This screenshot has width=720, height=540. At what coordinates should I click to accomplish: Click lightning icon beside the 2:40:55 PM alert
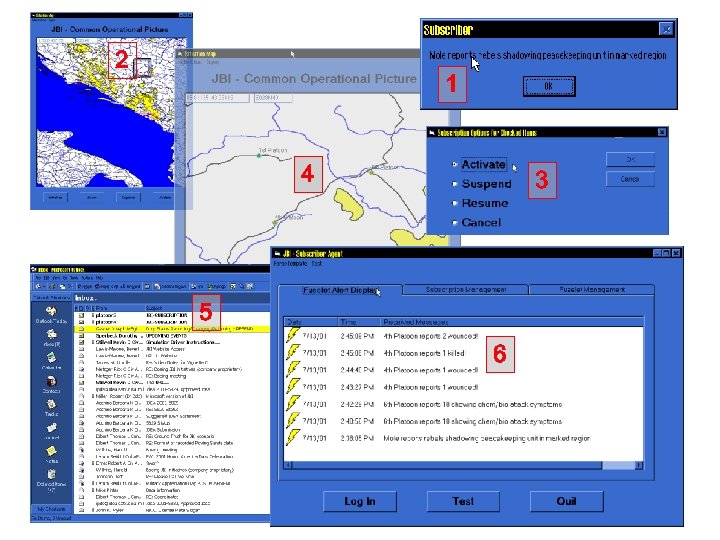[292, 421]
